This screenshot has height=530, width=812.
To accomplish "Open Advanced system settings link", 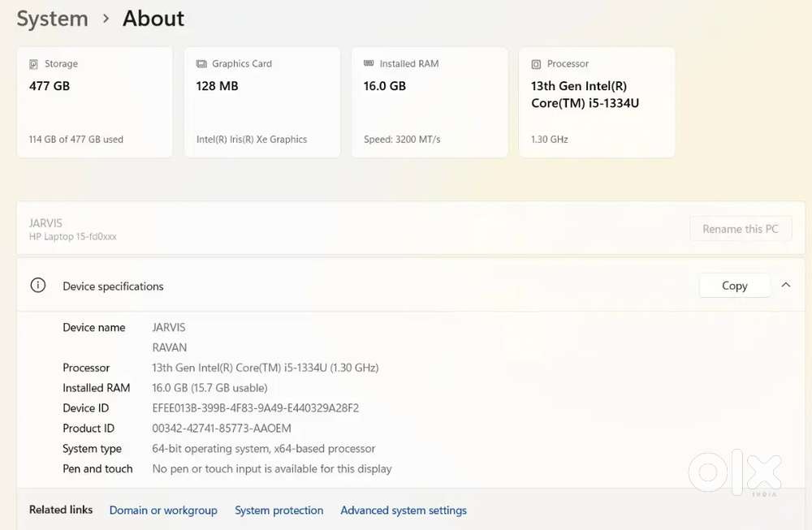I will coord(404,511).
